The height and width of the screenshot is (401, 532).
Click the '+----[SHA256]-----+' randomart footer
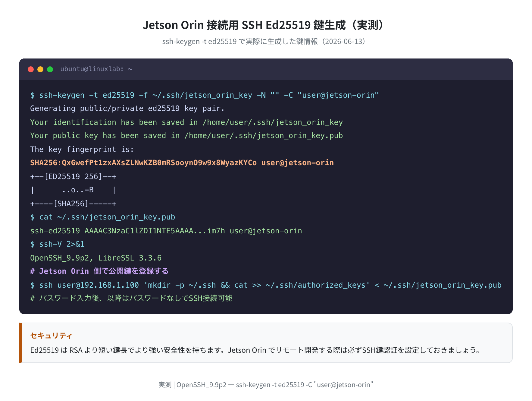73,204
